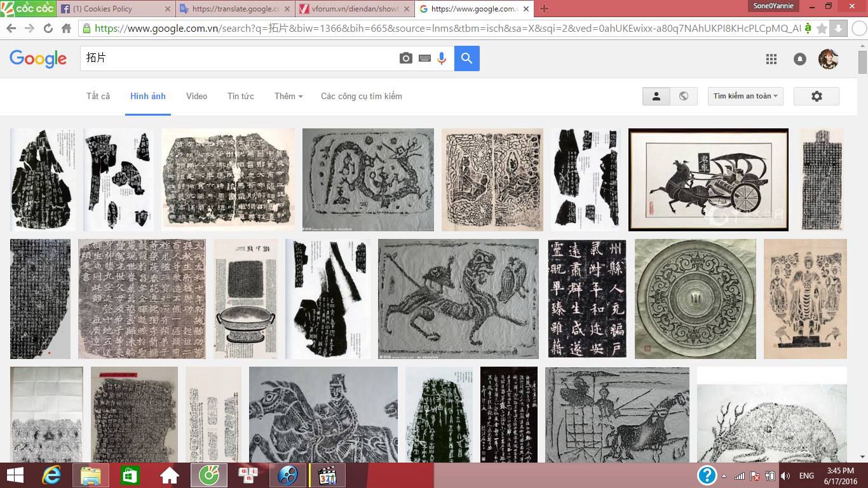
Task: Expand the Thêm dropdown menu
Action: [288, 96]
